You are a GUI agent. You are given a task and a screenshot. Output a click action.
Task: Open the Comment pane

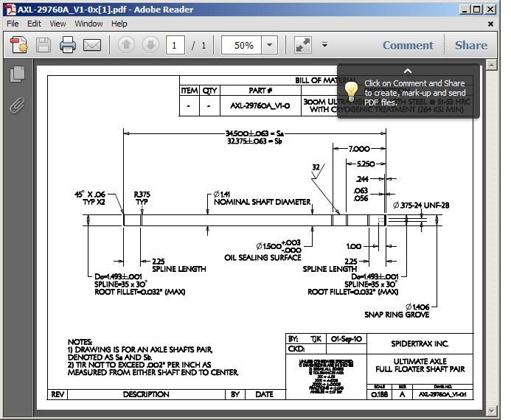coord(408,46)
